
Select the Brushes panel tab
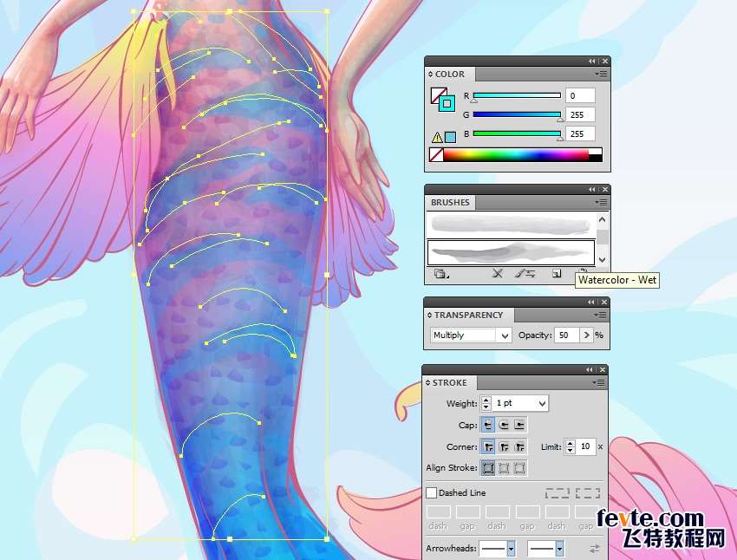point(450,202)
